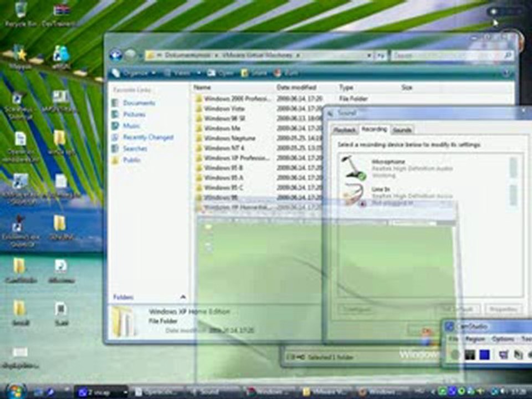
Task: Sort by the Type column header
Action: [369, 88]
